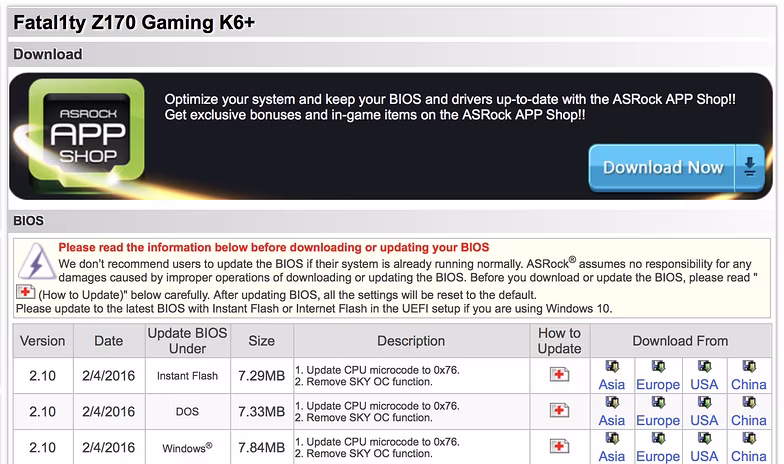
Task: Download Instant Flash BIOS from Europe link
Action: 658,384
